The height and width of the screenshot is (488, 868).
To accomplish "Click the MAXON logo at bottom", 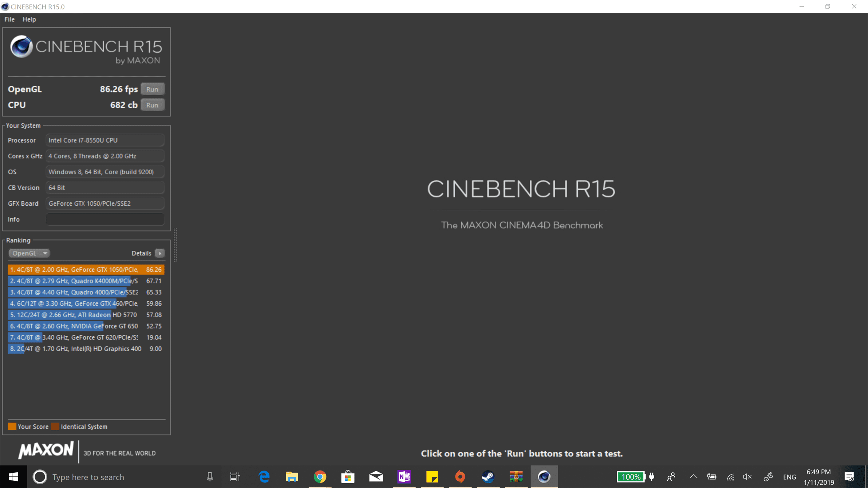I will click(x=46, y=450).
